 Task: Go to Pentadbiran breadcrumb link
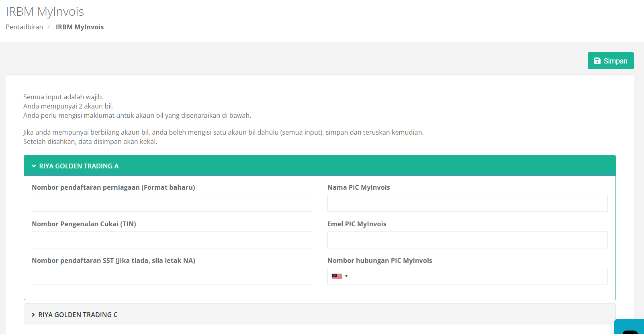pos(25,27)
